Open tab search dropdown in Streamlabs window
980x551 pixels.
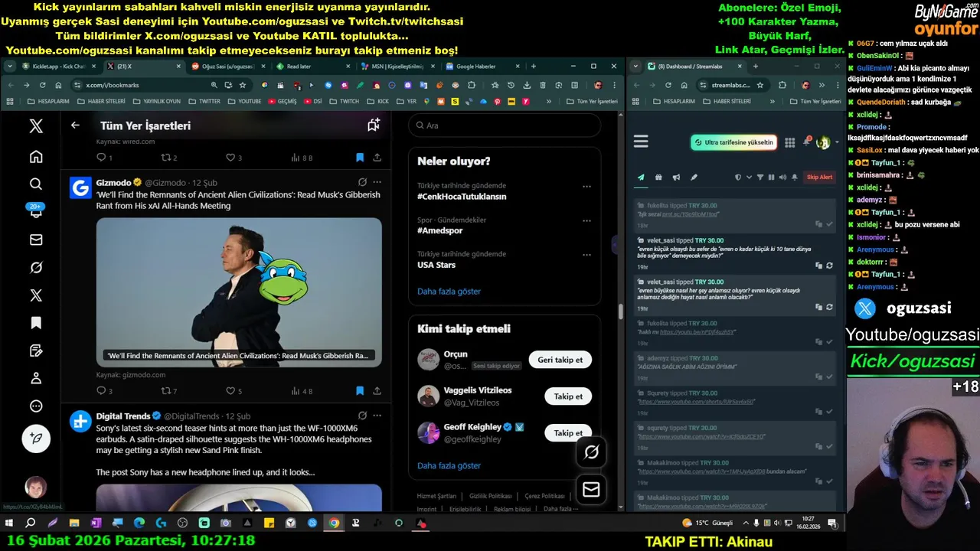click(x=637, y=67)
